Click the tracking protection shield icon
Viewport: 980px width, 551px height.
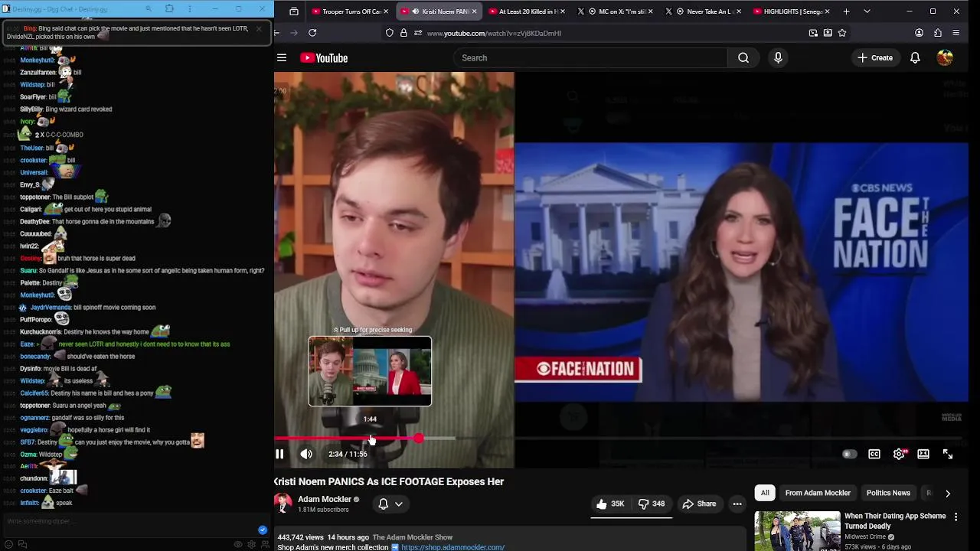click(x=390, y=33)
